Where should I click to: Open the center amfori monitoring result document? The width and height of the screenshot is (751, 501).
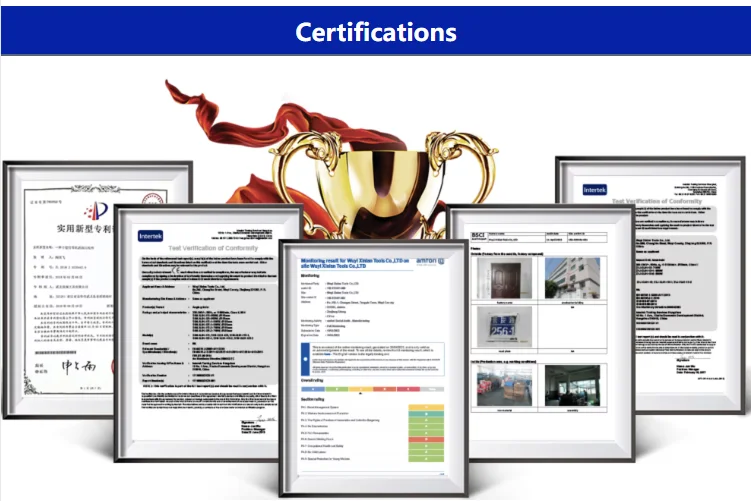[373, 367]
